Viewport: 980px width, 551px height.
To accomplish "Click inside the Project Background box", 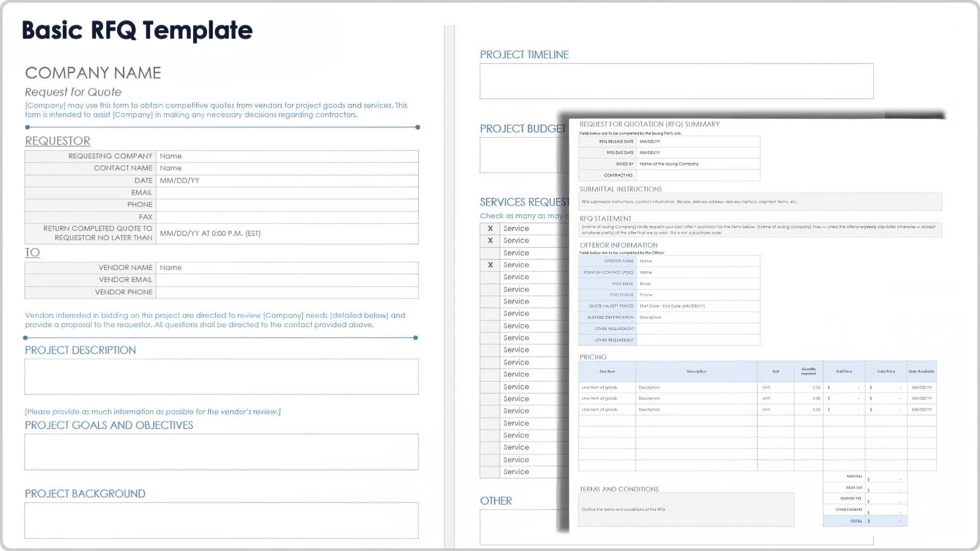I will [x=222, y=520].
